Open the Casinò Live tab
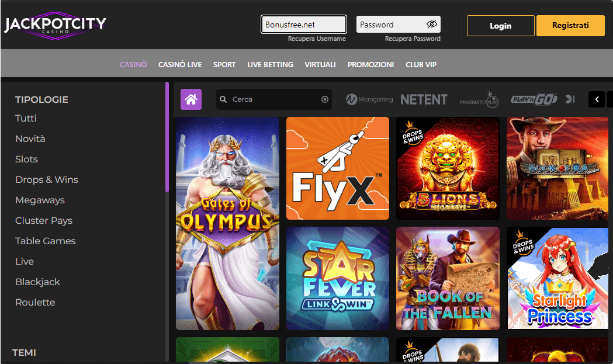 [180, 64]
